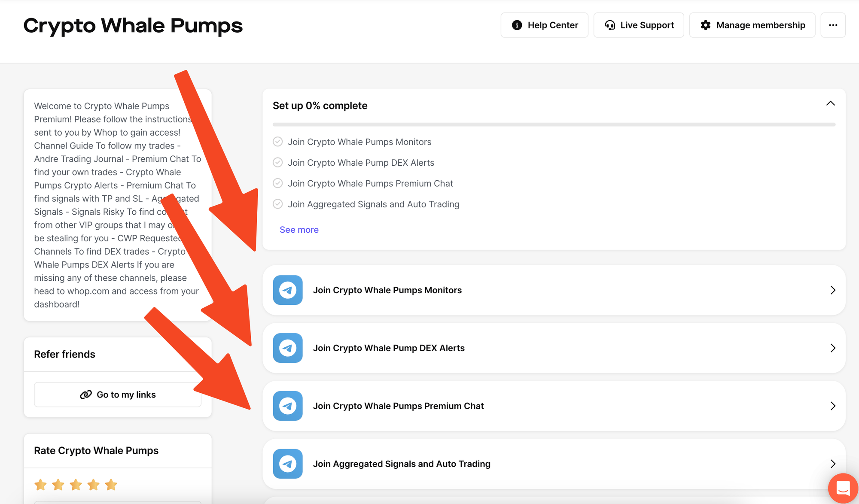Open Join Crypto Whale Pumps Premium Chat card
The width and height of the screenshot is (859, 504).
coord(554,406)
